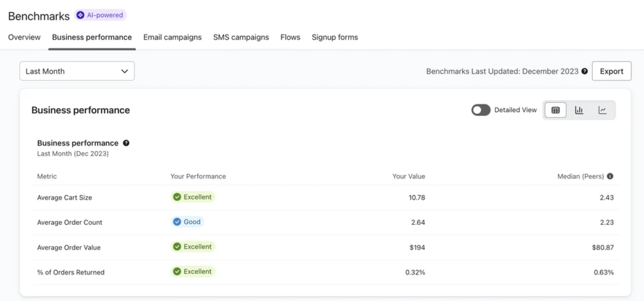
Task: Click the AI-powered badge icon
Action: (x=80, y=15)
